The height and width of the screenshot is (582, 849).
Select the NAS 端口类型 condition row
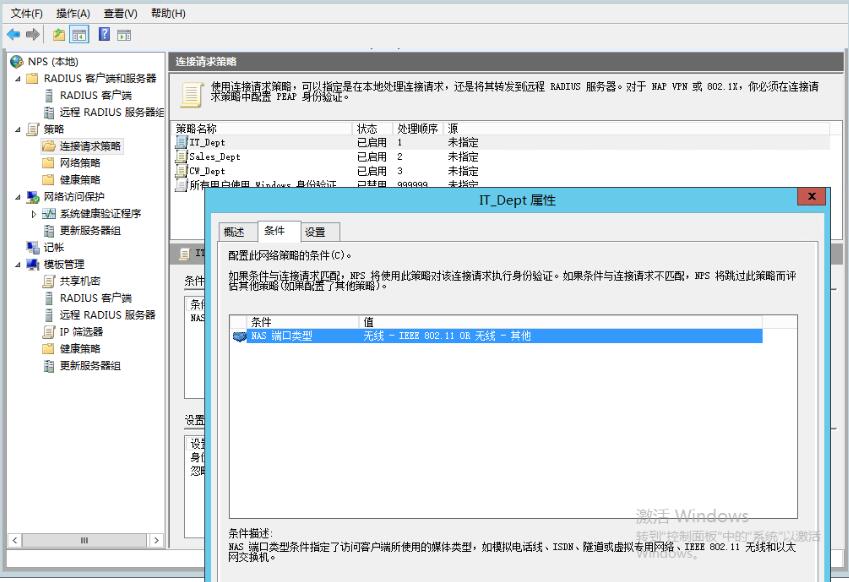coord(497,336)
